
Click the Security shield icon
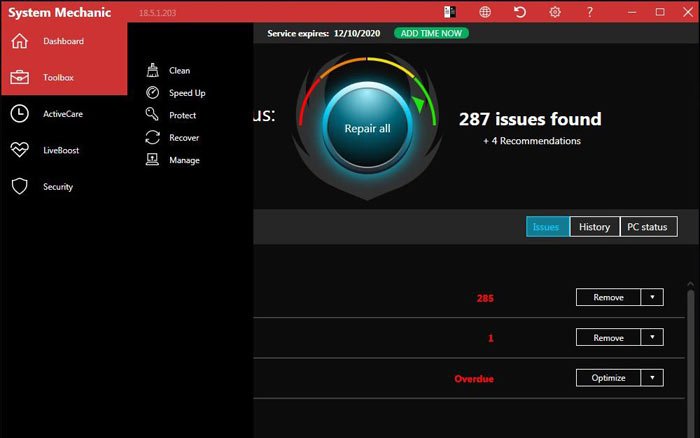coord(20,186)
